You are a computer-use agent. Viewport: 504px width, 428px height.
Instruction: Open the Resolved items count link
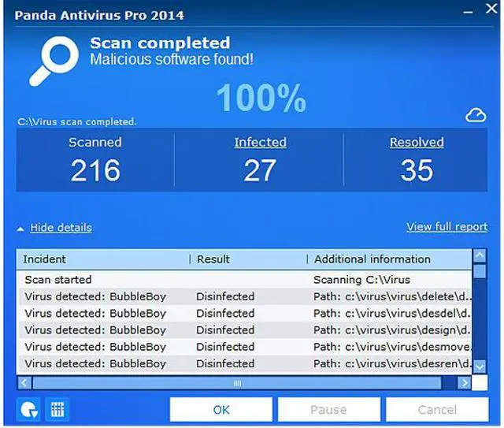point(417,143)
